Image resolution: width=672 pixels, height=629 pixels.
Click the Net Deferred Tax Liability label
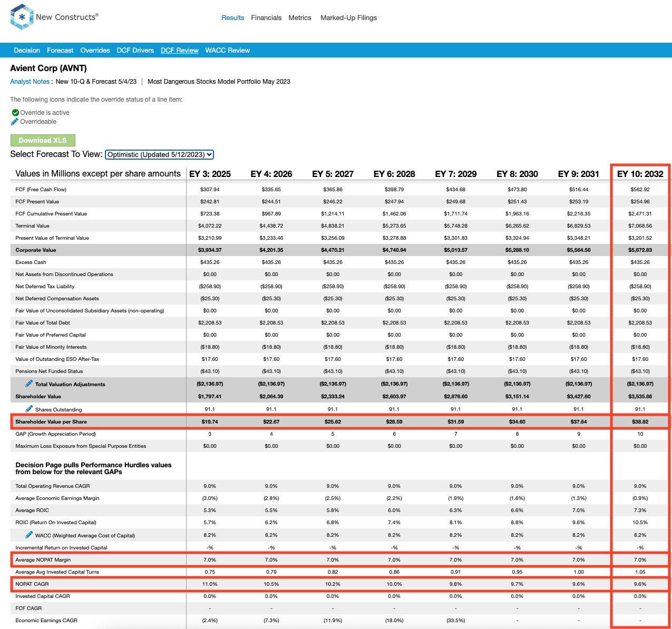click(x=45, y=287)
